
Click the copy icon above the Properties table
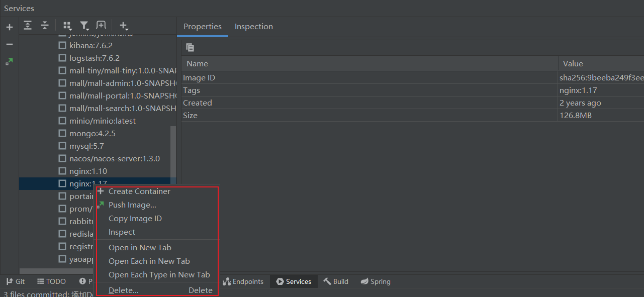click(x=190, y=47)
